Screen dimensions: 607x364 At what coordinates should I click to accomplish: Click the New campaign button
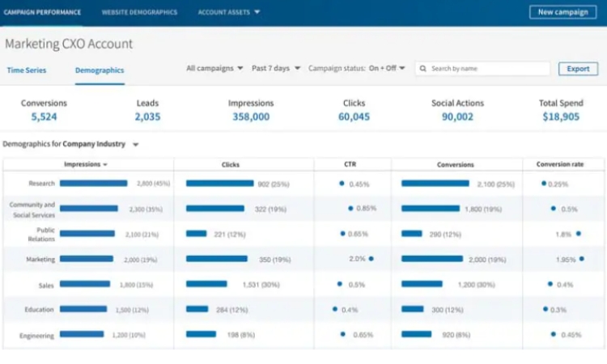pyautogui.click(x=562, y=12)
